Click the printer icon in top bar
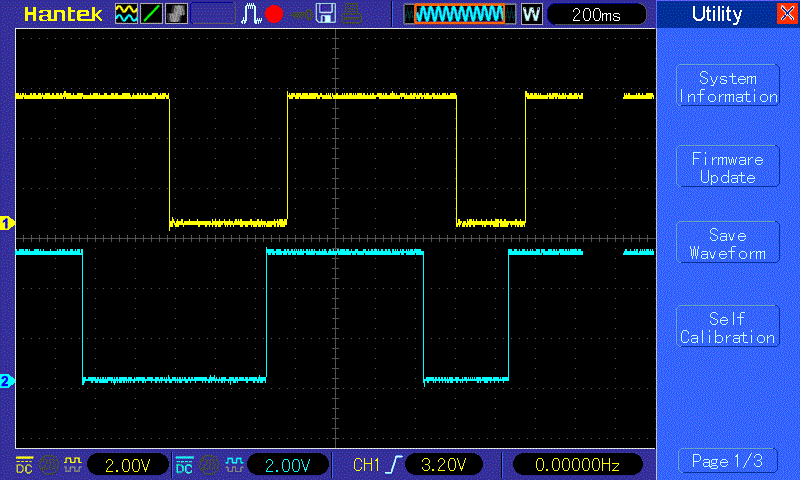Image resolution: width=800 pixels, height=480 pixels. [350, 14]
